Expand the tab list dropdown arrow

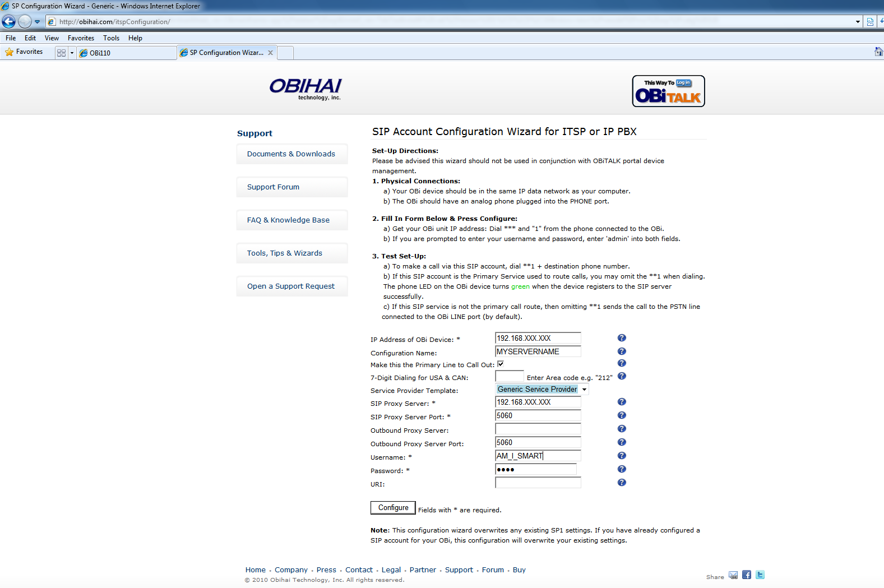(72, 53)
